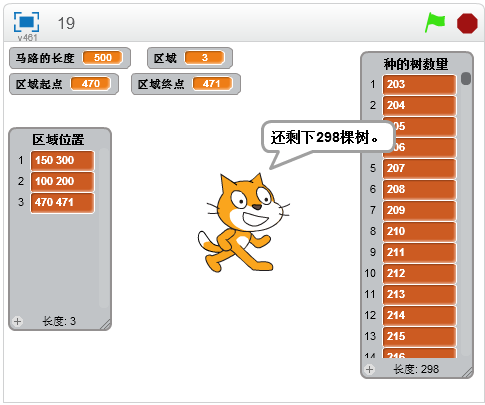Select item 210 in 种的树数里 list

[x=419, y=231]
